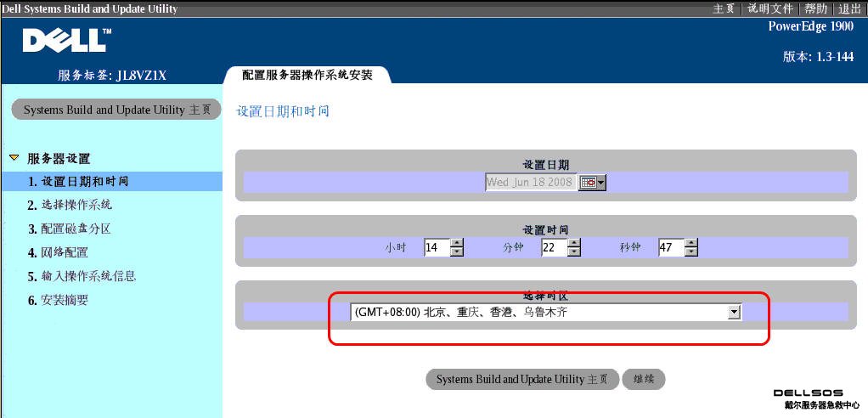Select step 2. 选择操作系统

[x=76, y=205]
